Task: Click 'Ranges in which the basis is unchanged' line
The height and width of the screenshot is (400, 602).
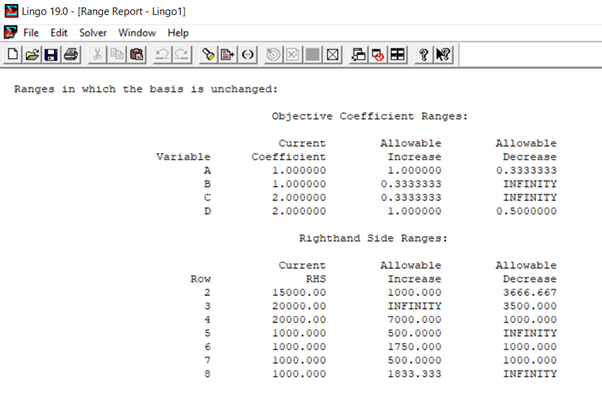Action: click(x=146, y=89)
